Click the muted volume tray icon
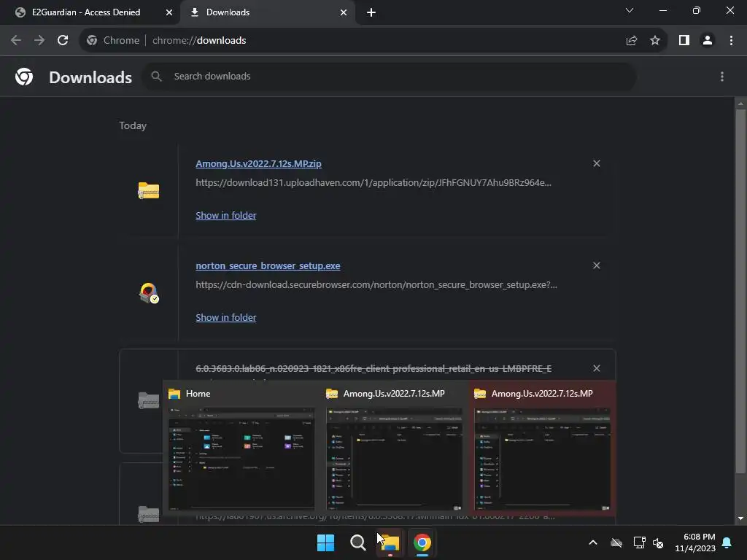Image resolution: width=747 pixels, height=560 pixels. click(659, 542)
